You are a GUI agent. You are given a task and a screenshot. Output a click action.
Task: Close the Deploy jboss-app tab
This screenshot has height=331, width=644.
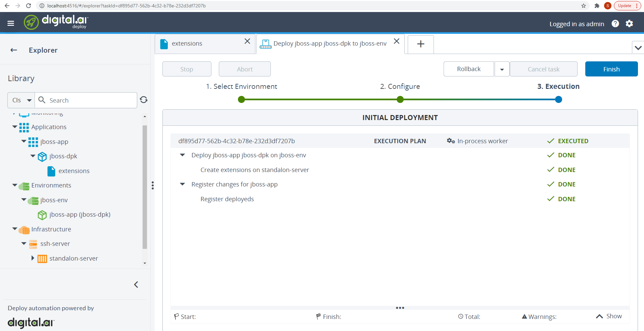tap(396, 41)
